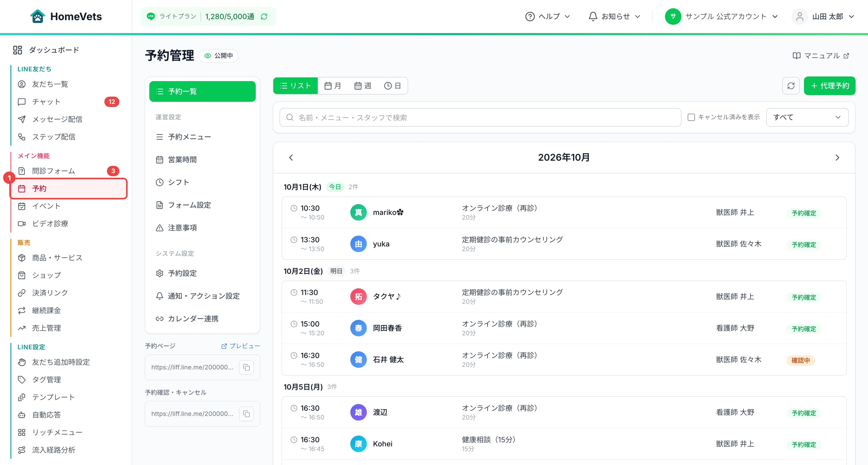Open the 13:30 yuka reservation row
This screenshot has height=465, width=868.
point(564,244)
